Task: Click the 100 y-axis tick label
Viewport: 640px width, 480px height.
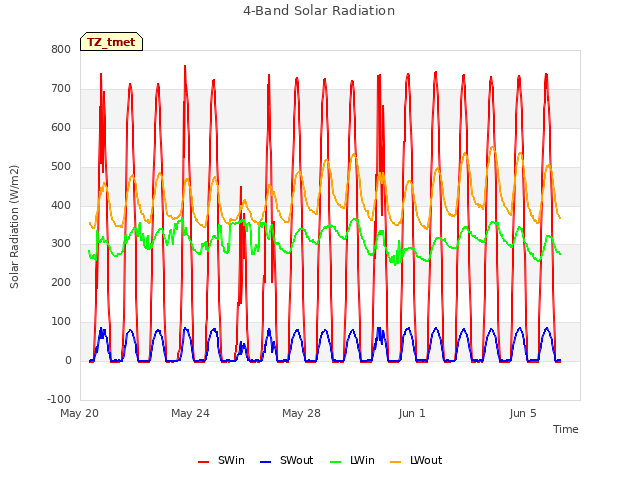Action: pos(61,322)
